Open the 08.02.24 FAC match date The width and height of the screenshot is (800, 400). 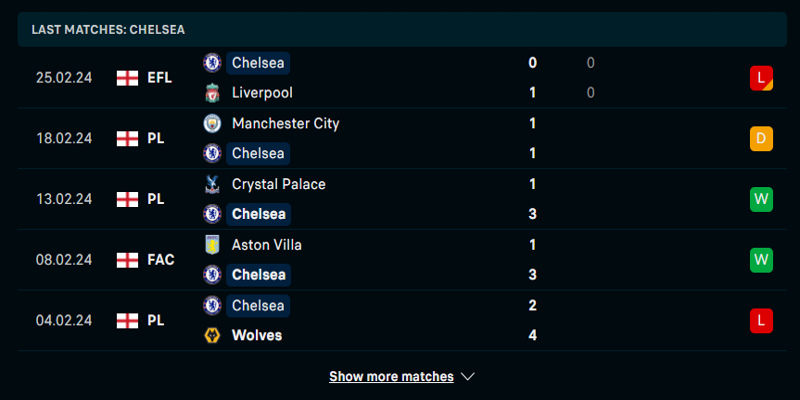click(x=64, y=260)
